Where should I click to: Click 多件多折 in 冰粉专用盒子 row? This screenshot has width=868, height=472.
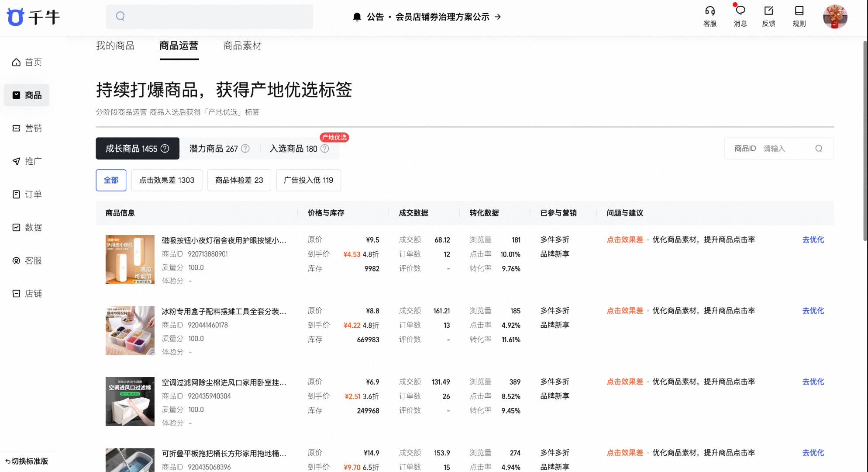pyautogui.click(x=555, y=311)
